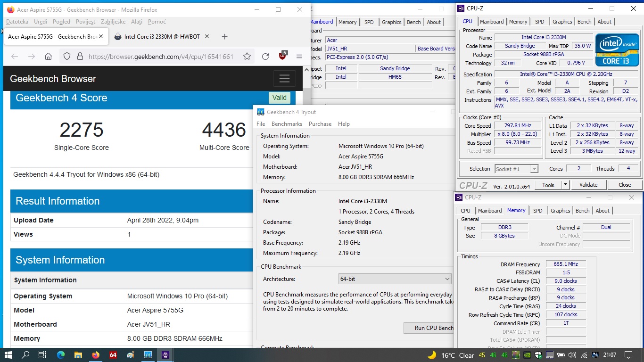Viewport: 644px width, 362px height.
Task: Open Bench tab in top CPU-Z window
Action: (584, 22)
